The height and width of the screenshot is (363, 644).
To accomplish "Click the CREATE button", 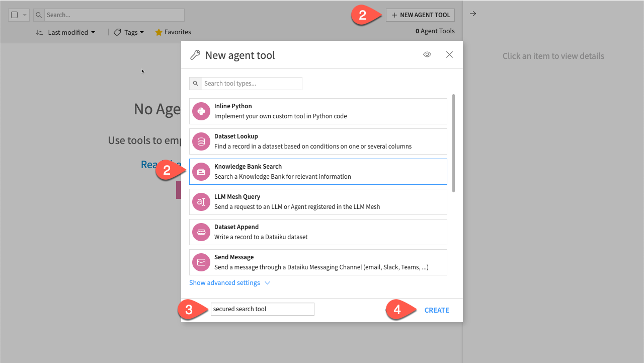I will pos(436,310).
